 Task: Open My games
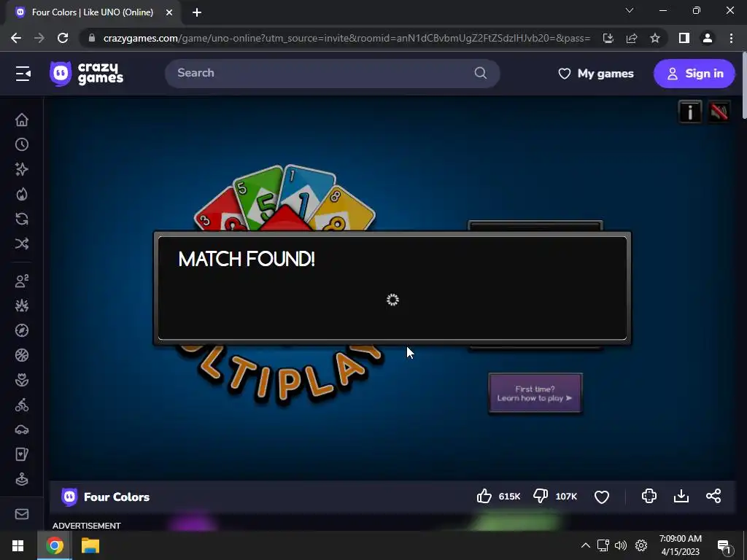pyautogui.click(x=595, y=74)
